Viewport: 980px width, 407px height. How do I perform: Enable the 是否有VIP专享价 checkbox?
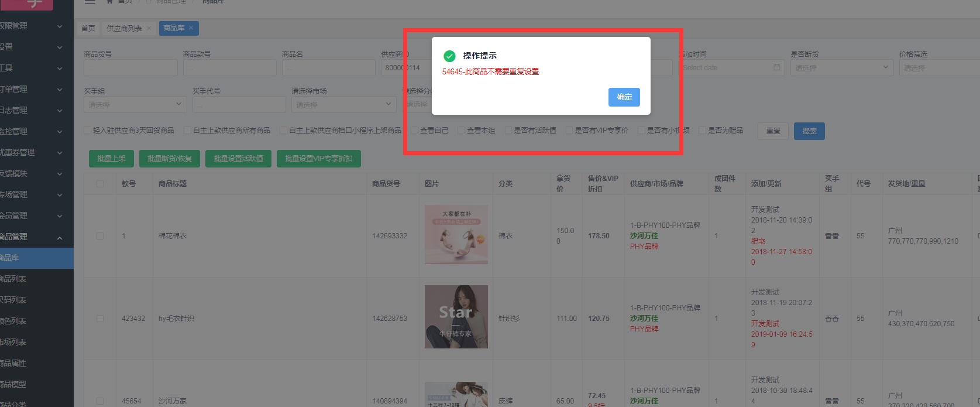[569, 131]
